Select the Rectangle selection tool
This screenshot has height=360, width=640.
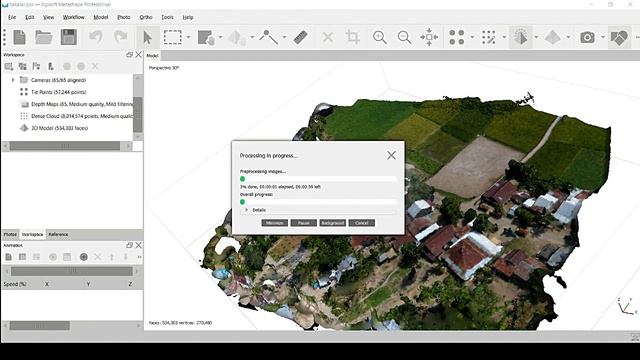tap(173, 37)
